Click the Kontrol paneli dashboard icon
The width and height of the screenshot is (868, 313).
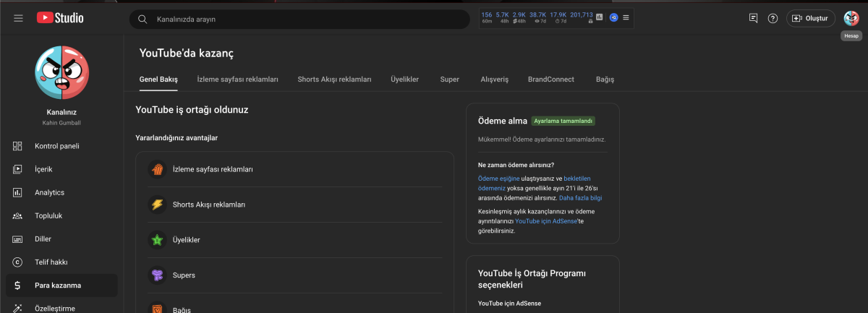point(17,146)
